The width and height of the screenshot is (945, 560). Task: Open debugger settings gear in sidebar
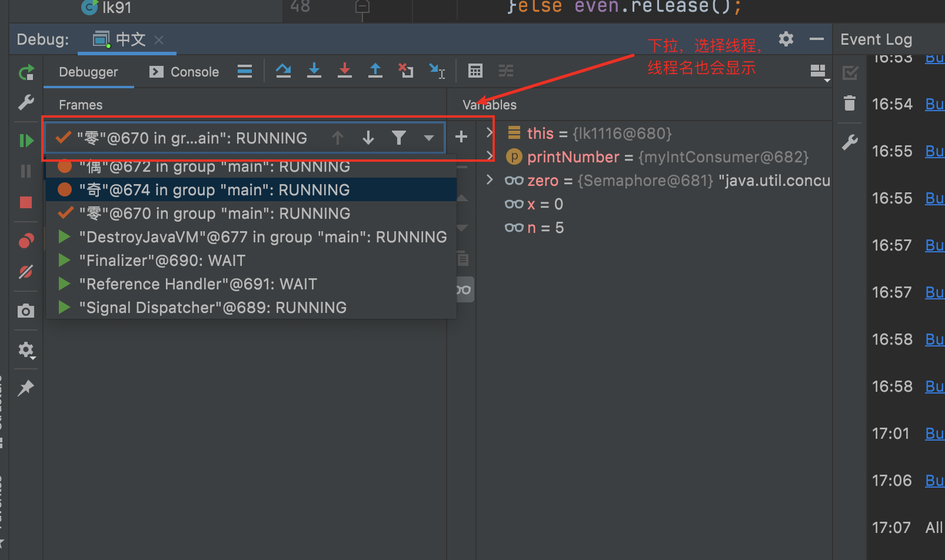26,350
